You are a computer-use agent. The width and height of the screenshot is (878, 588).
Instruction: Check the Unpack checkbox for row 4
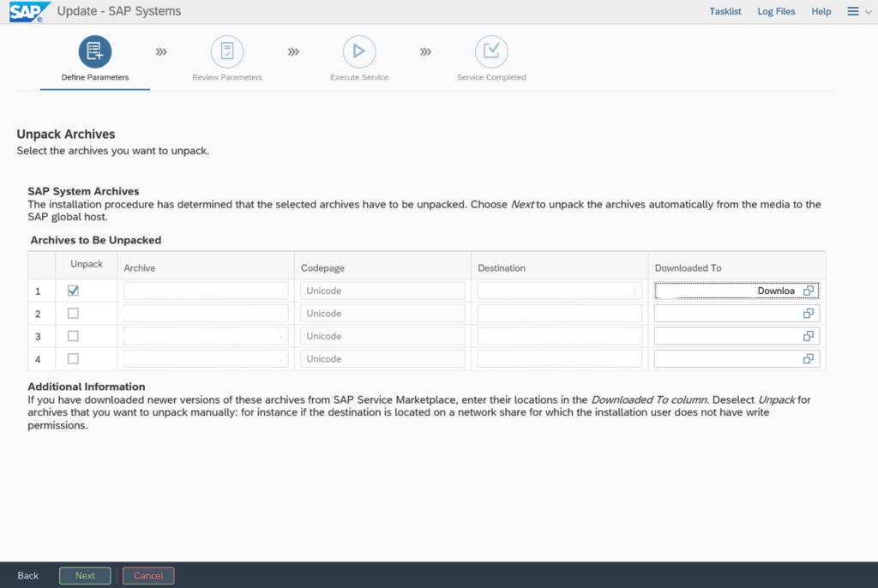coord(73,359)
